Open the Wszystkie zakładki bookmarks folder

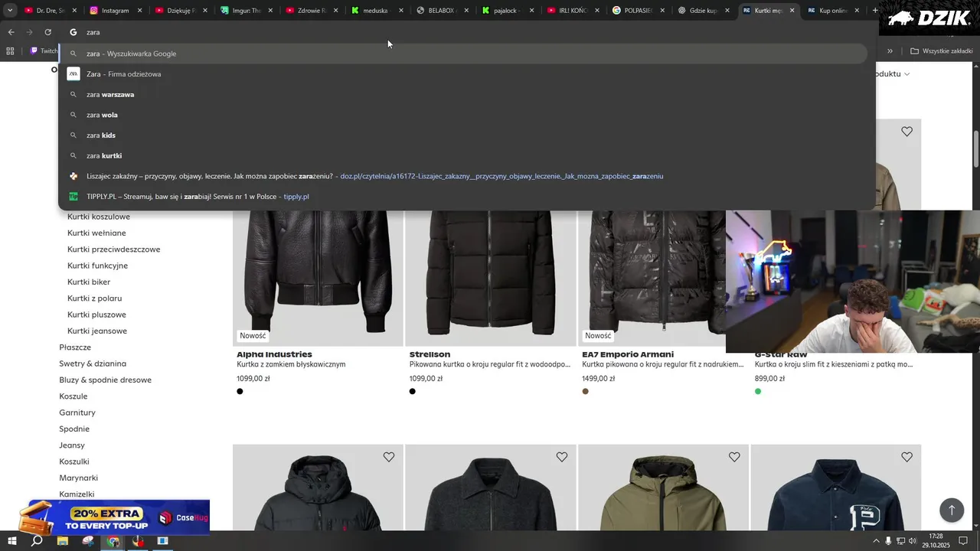(942, 51)
